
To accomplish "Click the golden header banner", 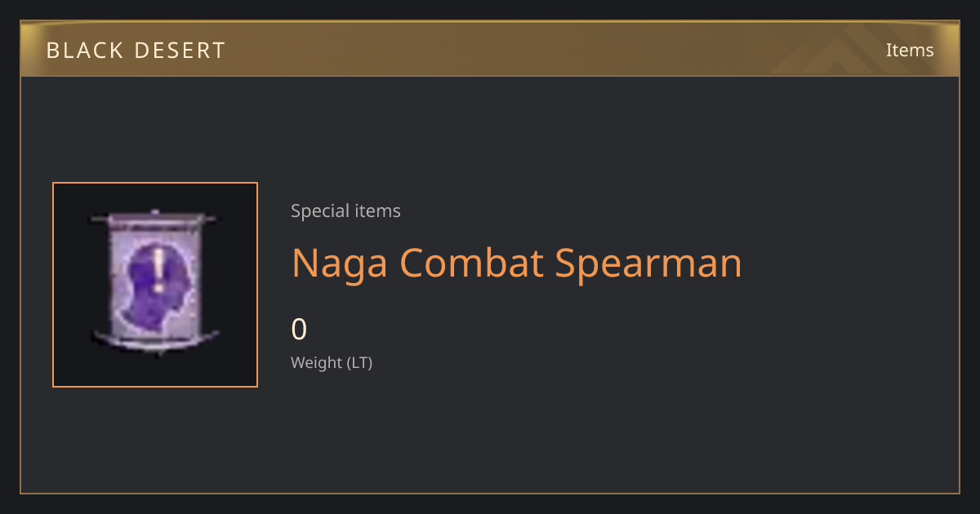I will [x=490, y=49].
